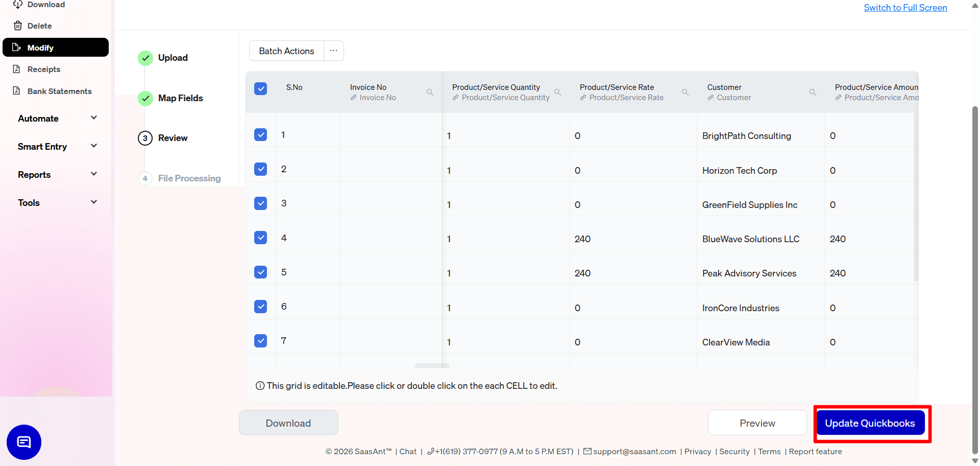Open the Receipts section

coord(43,69)
